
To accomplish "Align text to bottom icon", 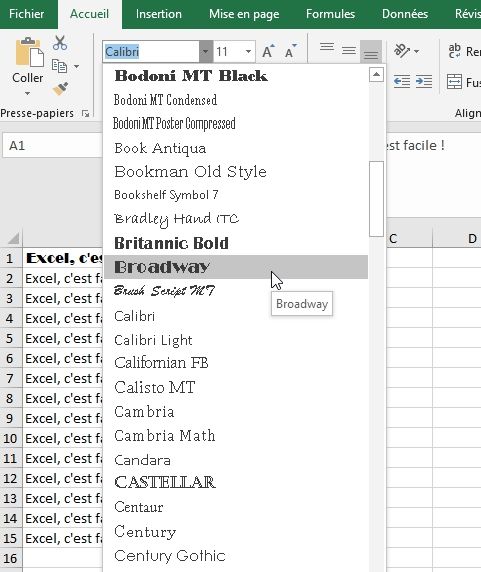I will 371,51.
